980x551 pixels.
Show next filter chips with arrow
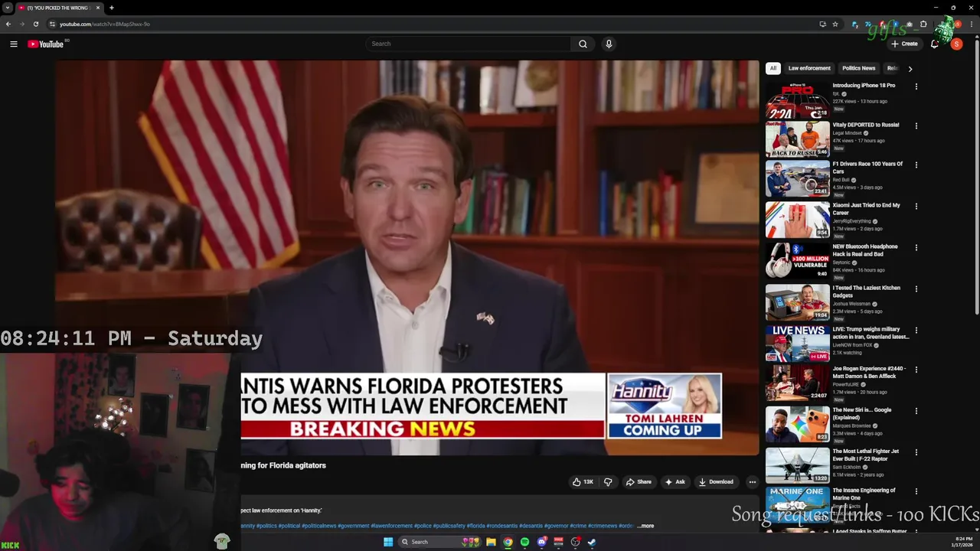910,69
